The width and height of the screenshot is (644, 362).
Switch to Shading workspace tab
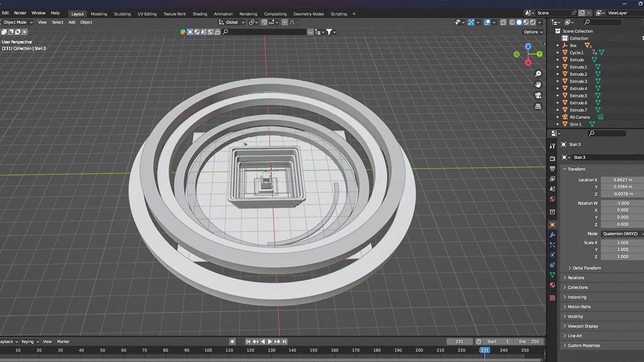[x=200, y=14]
